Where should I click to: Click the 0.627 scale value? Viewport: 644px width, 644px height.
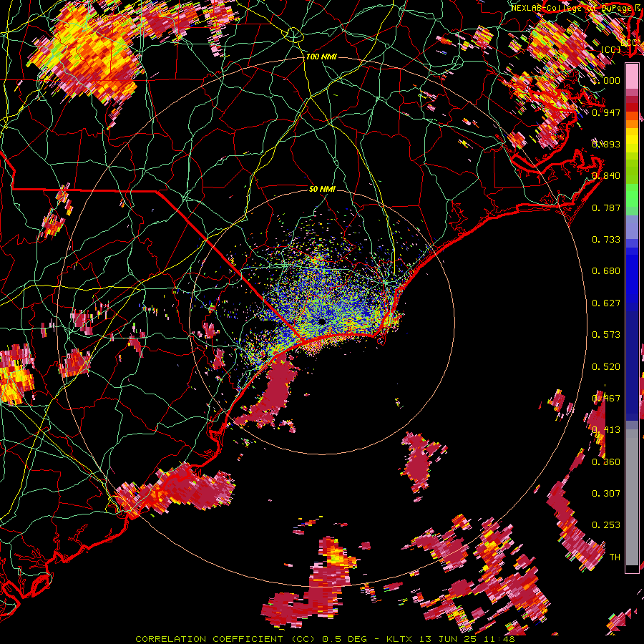(x=606, y=303)
